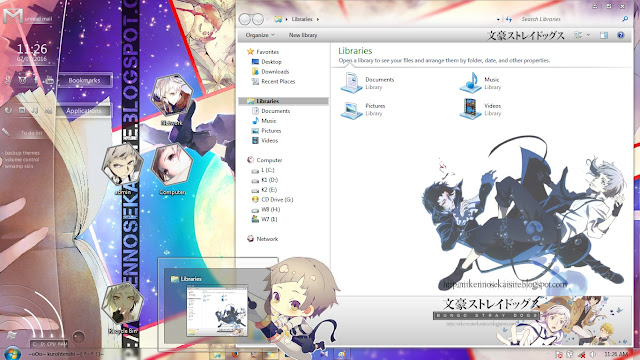Open the Gmail unread mail icon
The image size is (640, 360).
point(13,16)
